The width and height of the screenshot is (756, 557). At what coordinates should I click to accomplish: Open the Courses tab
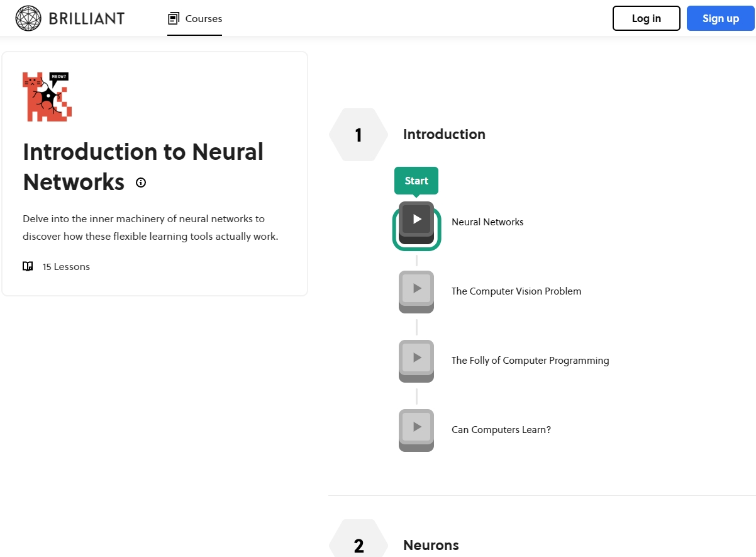194,19
